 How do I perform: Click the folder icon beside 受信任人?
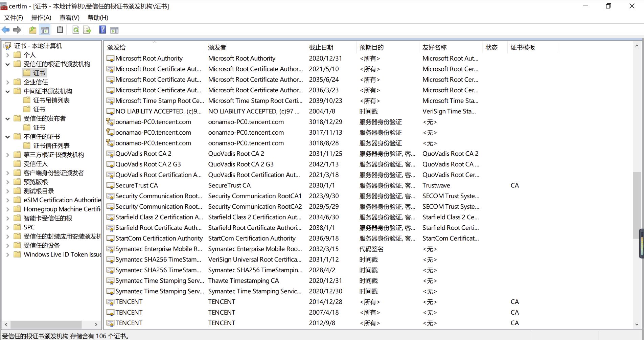[x=17, y=164]
